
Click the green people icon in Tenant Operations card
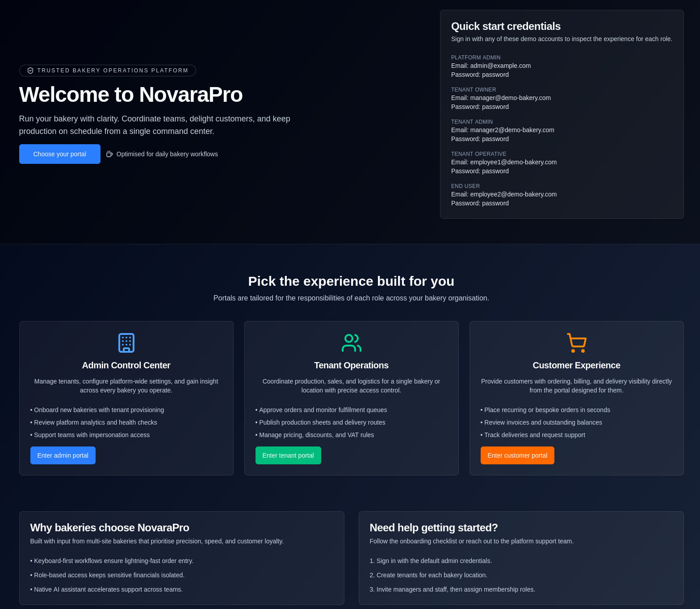[351, 343]
